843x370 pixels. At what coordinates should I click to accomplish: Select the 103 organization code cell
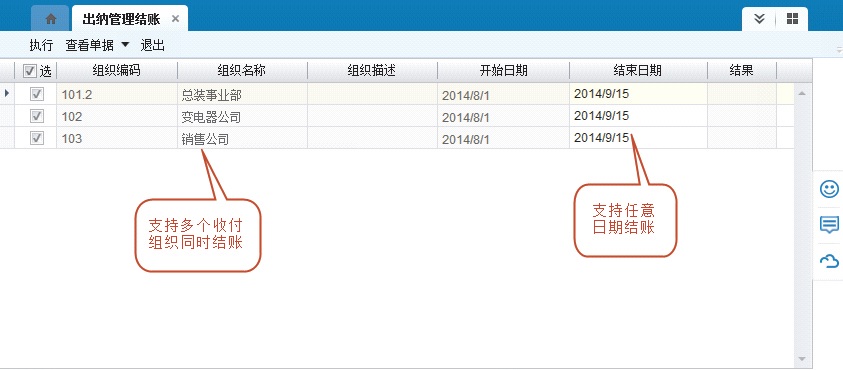[117, 138]
